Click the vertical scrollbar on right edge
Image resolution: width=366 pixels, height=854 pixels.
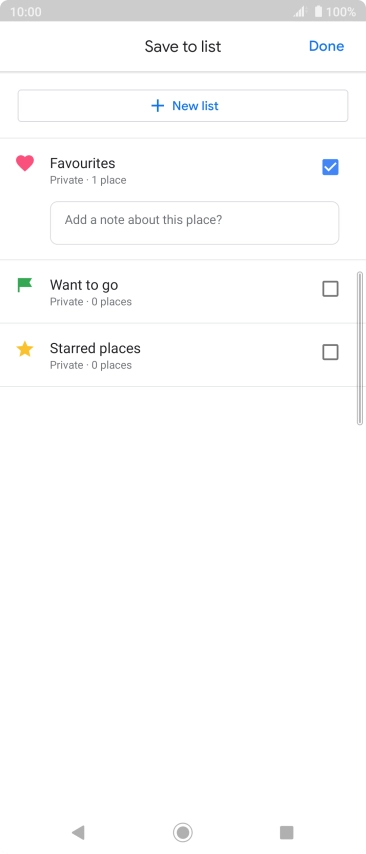tap(359, 348)
